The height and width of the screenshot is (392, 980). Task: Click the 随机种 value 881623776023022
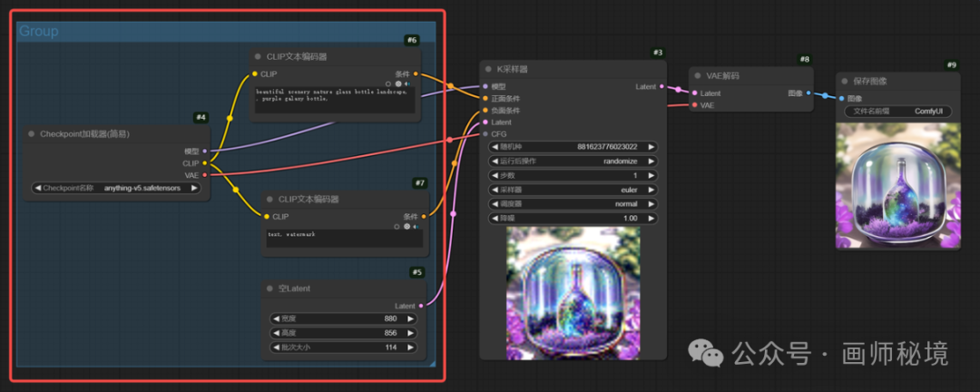(x=607, y=147)
